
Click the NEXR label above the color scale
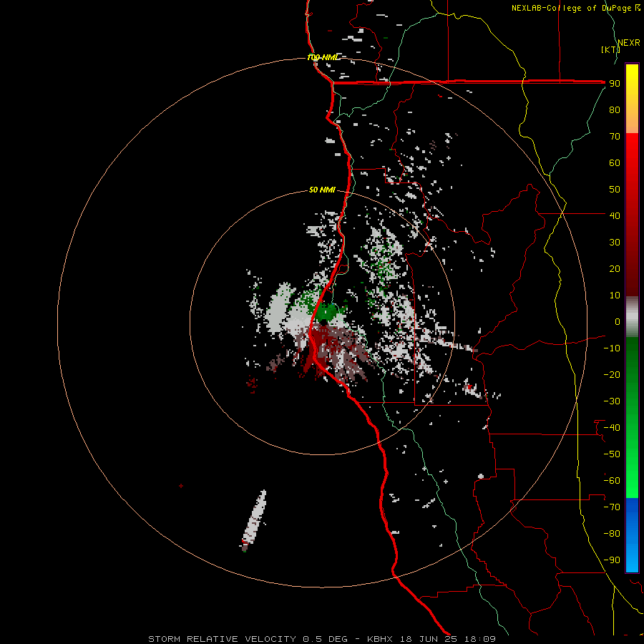pyautogui.click(x=628, y=43)
